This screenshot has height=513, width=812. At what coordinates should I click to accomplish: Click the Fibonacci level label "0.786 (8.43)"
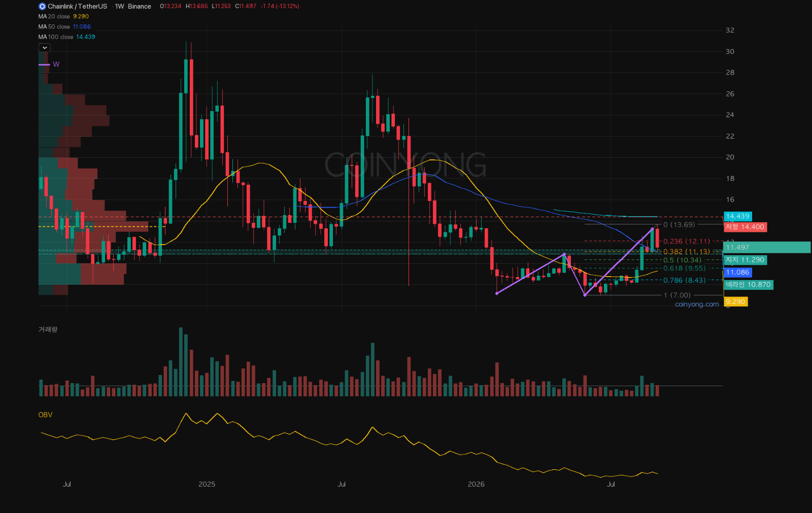click(x=684, y=281)
